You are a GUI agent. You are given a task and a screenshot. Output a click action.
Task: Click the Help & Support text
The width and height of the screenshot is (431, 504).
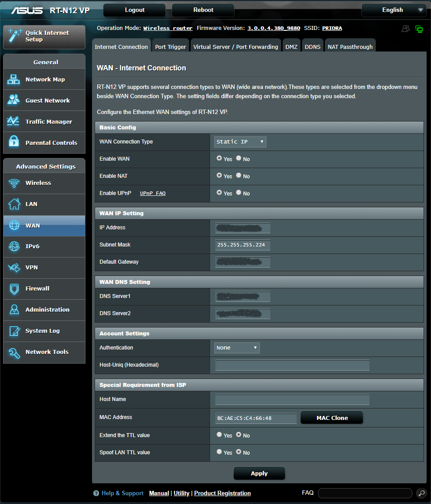pos(122,493)
